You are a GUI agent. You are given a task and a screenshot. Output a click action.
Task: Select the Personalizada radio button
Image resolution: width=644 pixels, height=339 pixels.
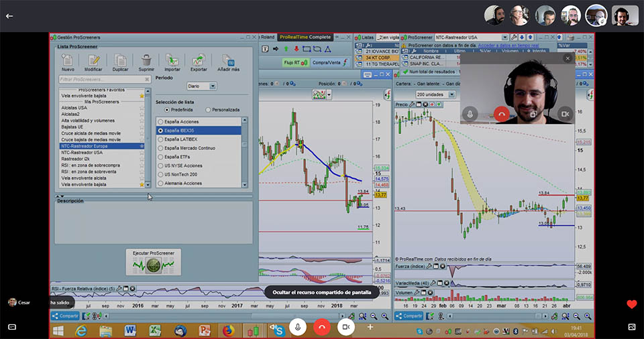click(x=209, y=109)
